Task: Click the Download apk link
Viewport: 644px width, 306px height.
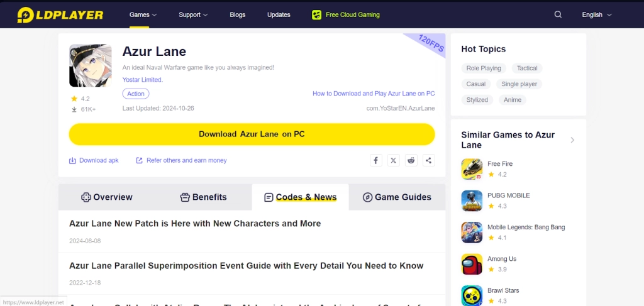Action: [99, 160]
